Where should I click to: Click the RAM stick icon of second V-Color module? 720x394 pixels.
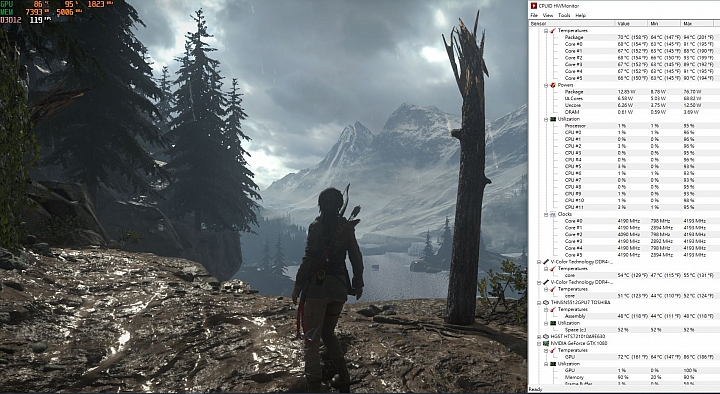coord(546,282)
